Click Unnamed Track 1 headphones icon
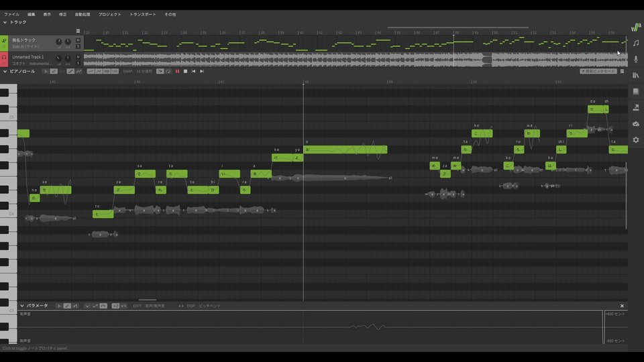Screen dimensions: 644x362 [4, 58]
